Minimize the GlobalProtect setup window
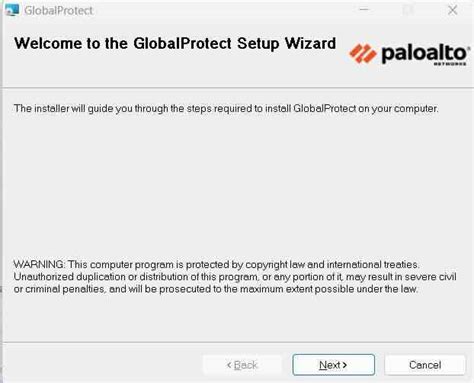The width and height of the screenshot is (474, 383). pos(364,10)
